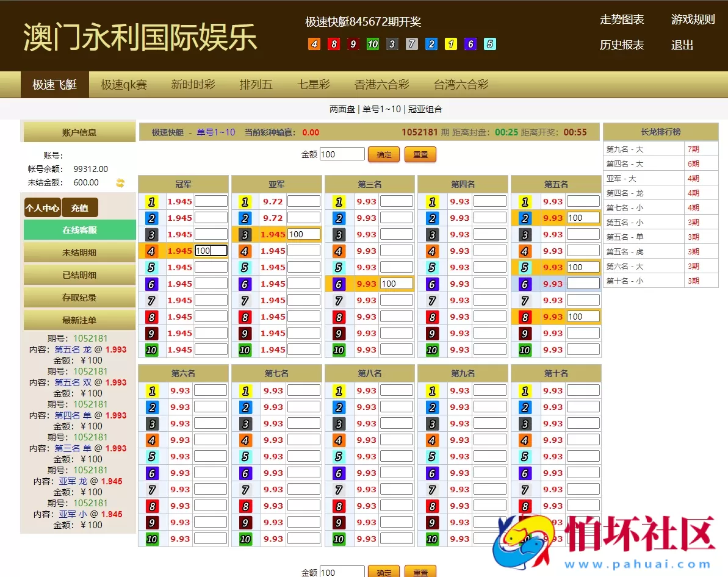Select purple ball 6 in 第十名 column
This screenshot has width=728, height=577.
525,472
